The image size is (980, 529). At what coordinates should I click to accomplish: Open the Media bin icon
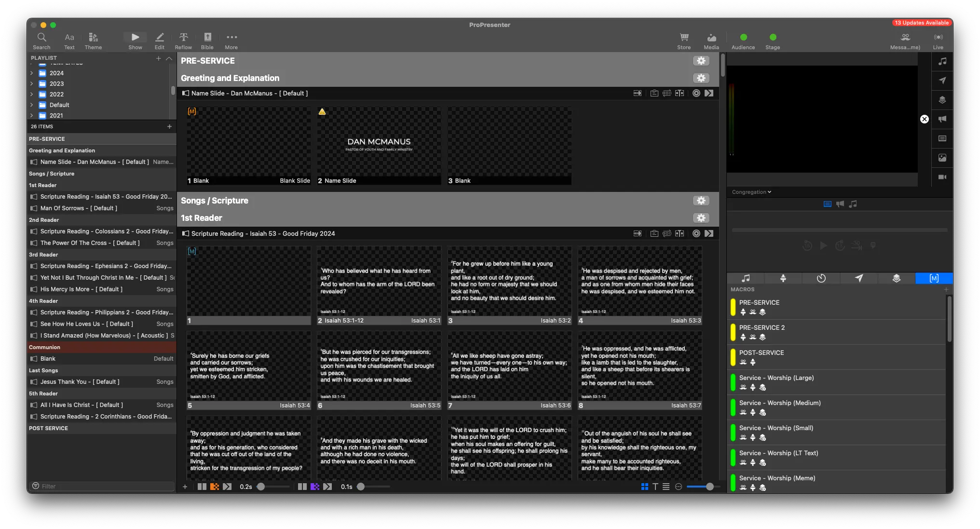[711, 40]
